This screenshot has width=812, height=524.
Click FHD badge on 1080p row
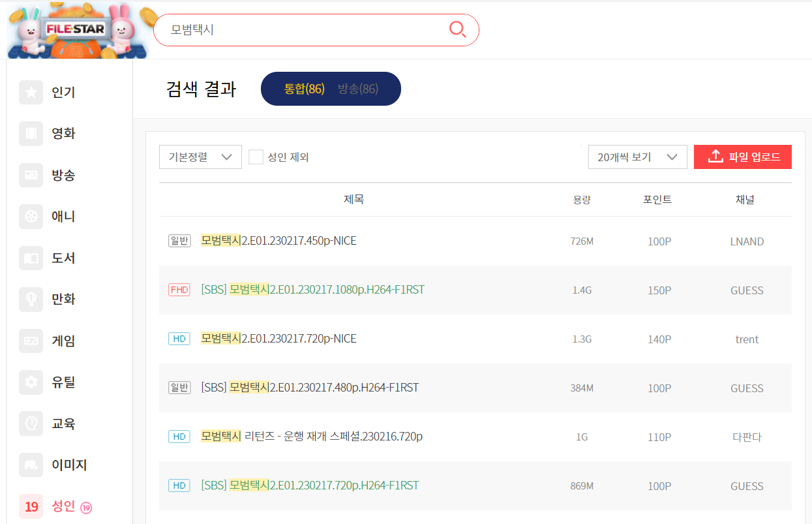pyautogui.click(x=179, y=290)
